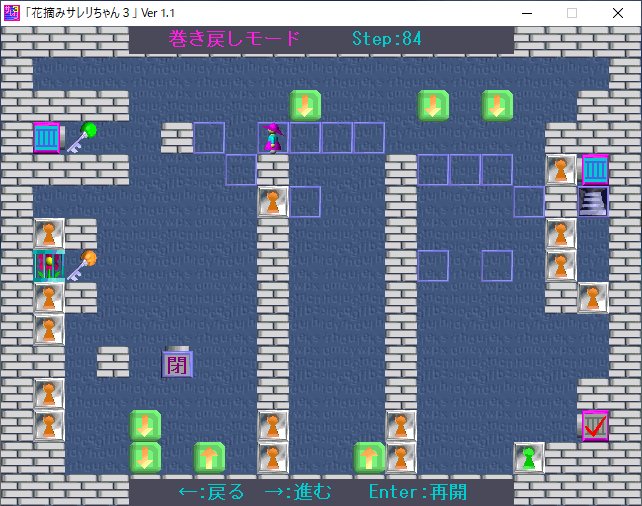The width and height of the screenshot is (642, 506).
Task: Click the 巻き戻しモード mode label
Action: pos(236,39)
